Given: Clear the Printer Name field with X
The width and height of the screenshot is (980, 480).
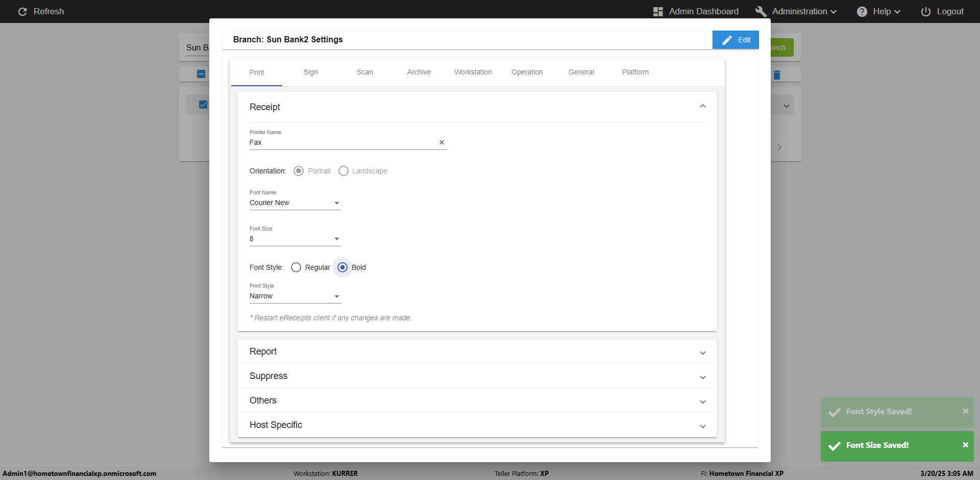Looking at the screenshot, I should (442, 143).
